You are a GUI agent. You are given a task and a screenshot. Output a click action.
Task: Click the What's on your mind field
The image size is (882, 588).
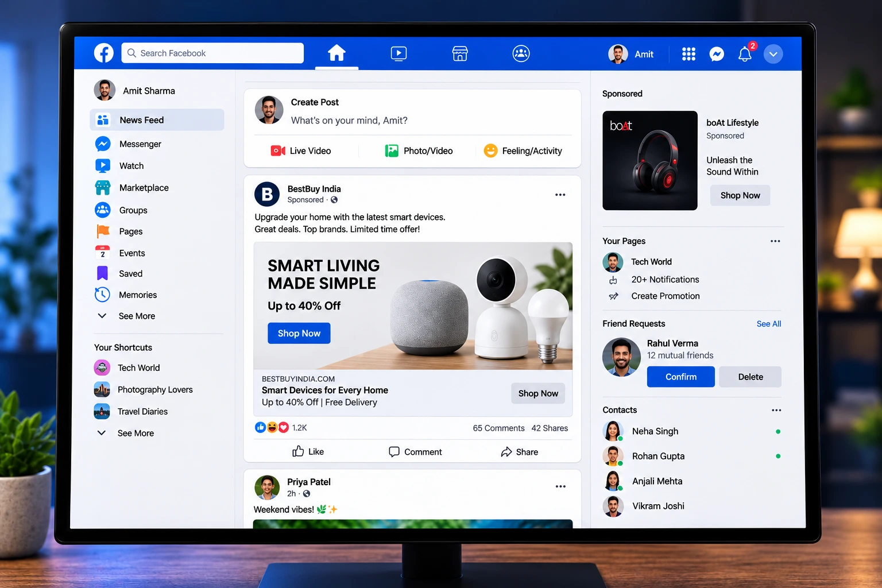pyautogui.click(x=349, y=121)
